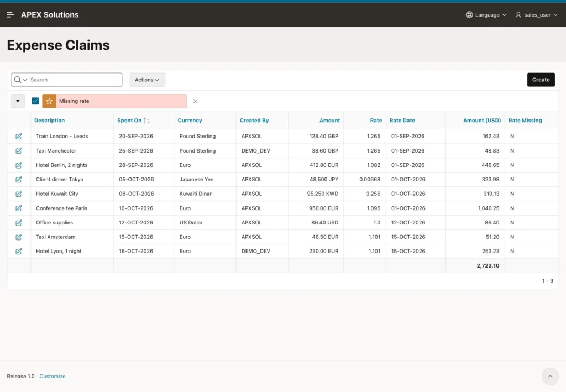Click the 'Release 1.0' footer text
The image size is (566, 392).
pos(20,376)
